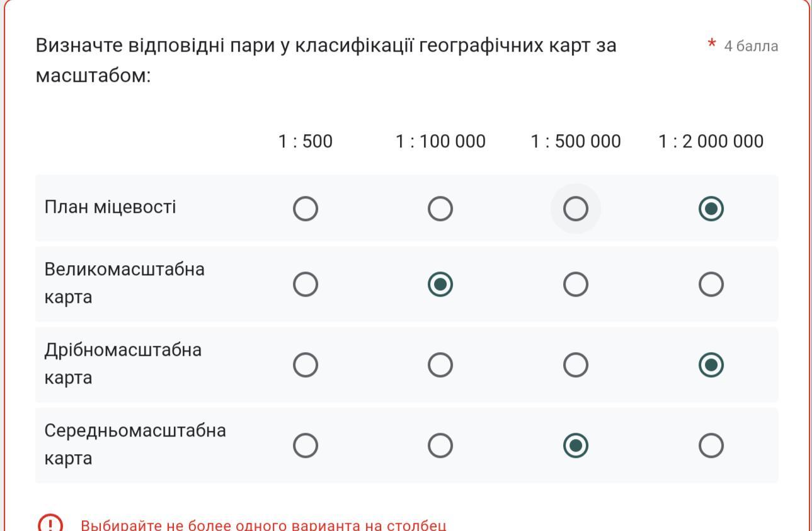812x531 pixels.
Task: Select 1 : 2 000 000 for Великомасштабна карта
Action: click(x=711, y=285)
